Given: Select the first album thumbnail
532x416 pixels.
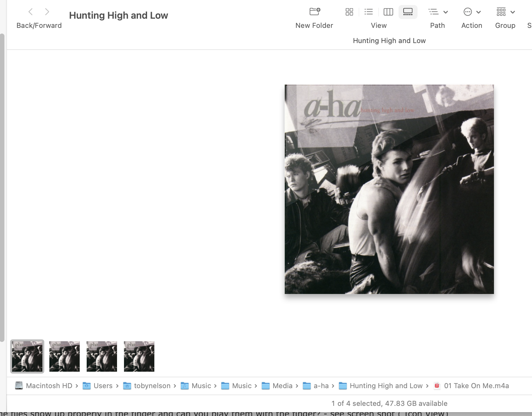Looking at the screenshot, I should 27,356.
